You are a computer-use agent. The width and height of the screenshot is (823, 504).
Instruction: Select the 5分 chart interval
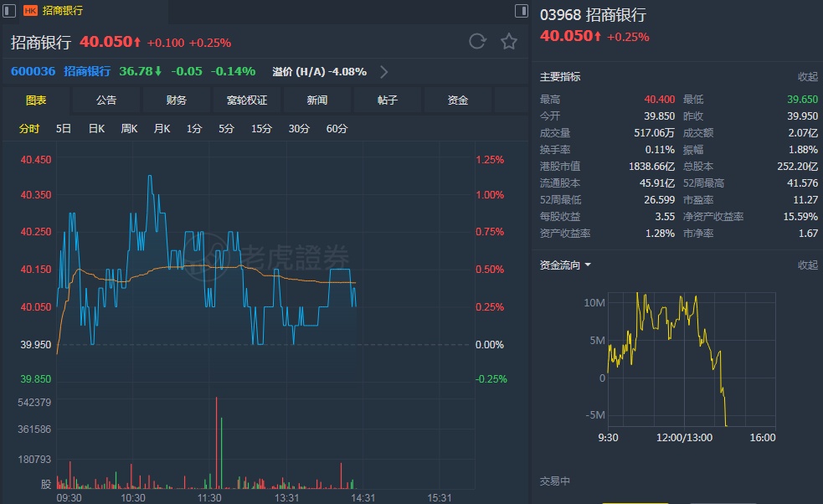[226, 129]
